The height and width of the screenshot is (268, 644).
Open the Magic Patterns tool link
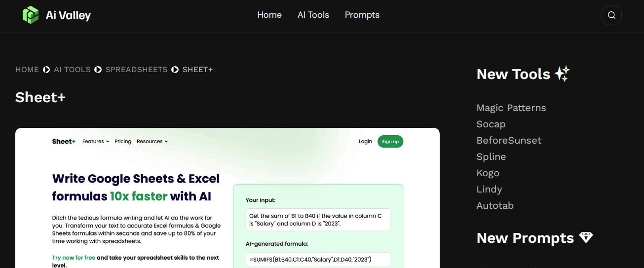[511, 108]
